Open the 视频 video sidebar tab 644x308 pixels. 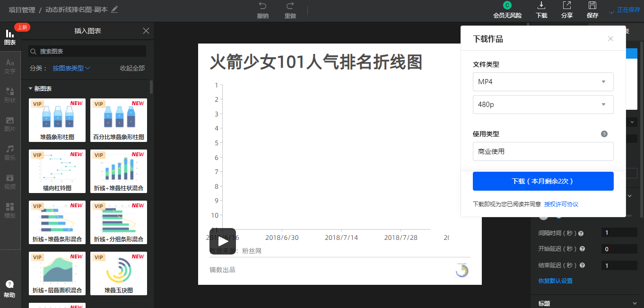pyautogui.click(x=10, y=182)
